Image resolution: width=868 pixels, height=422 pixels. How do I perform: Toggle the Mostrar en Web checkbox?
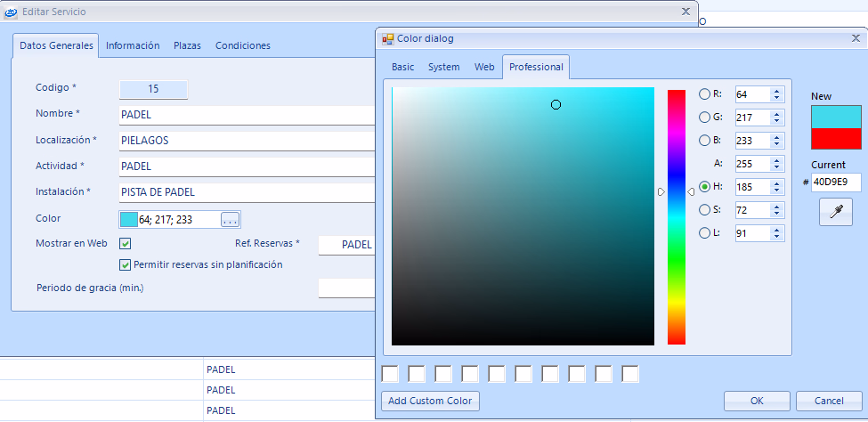pos(126,244)
